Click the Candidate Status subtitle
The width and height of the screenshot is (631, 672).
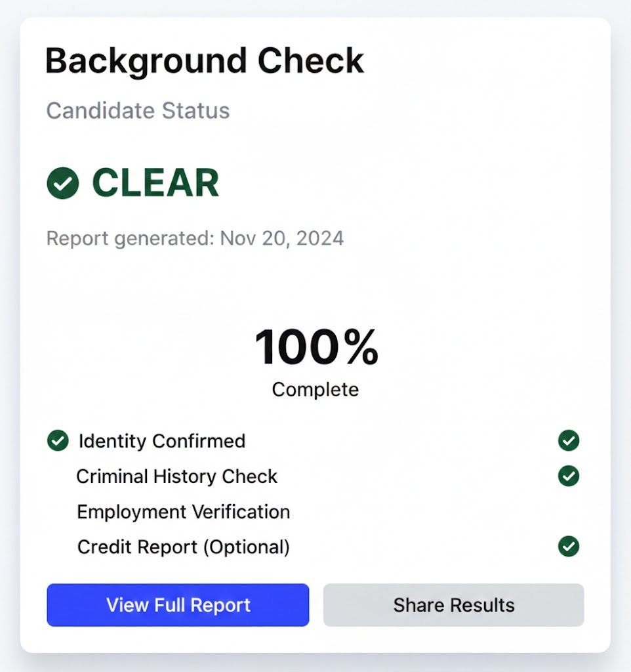tap(138, 110)
